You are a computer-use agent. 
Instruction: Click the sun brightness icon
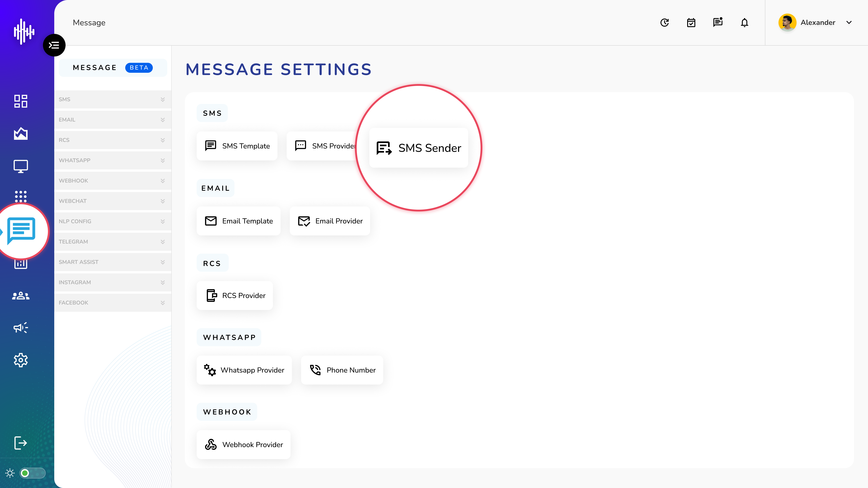(x=10, y=473)
